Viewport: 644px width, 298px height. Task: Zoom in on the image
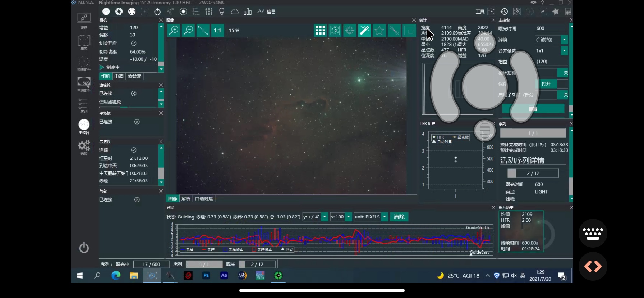(174, 30)
